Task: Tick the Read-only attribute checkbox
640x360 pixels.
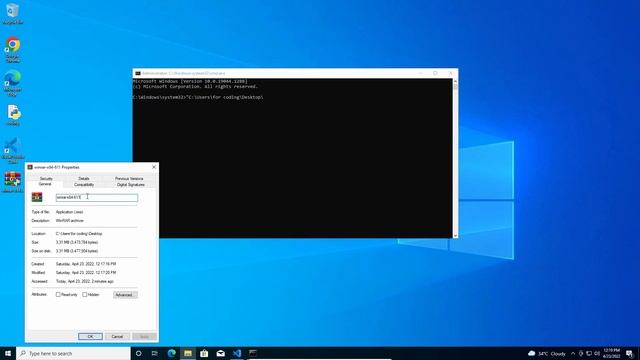Action: point(58,294)
